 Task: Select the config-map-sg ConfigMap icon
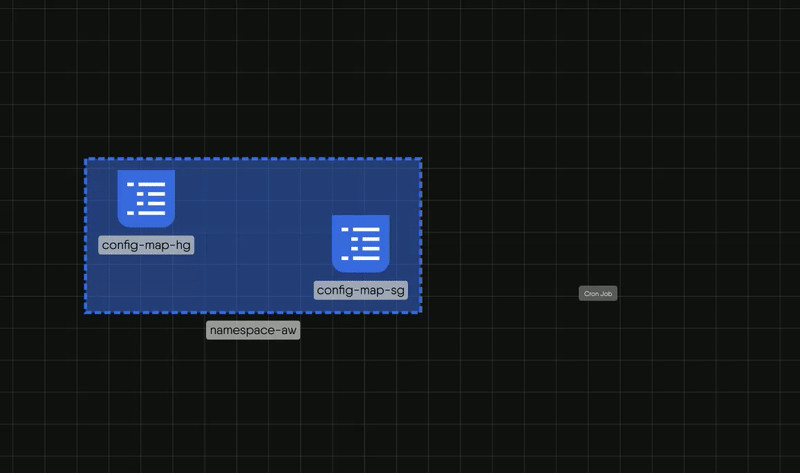pos(360,243)
